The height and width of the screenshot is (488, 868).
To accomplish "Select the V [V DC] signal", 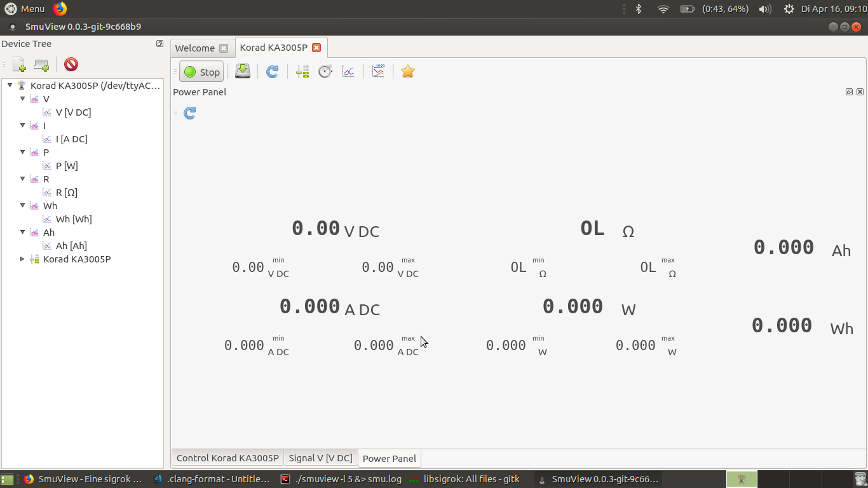I will (x=73, y=112).
